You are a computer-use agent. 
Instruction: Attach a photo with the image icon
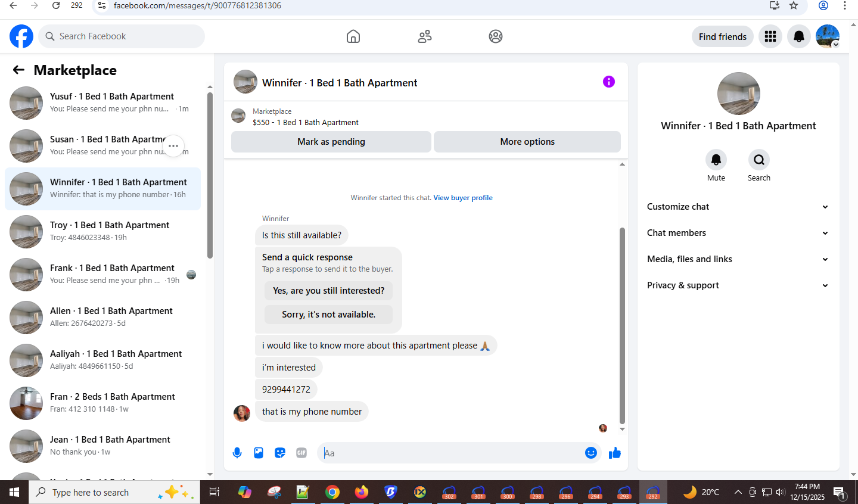pos(259,453)
